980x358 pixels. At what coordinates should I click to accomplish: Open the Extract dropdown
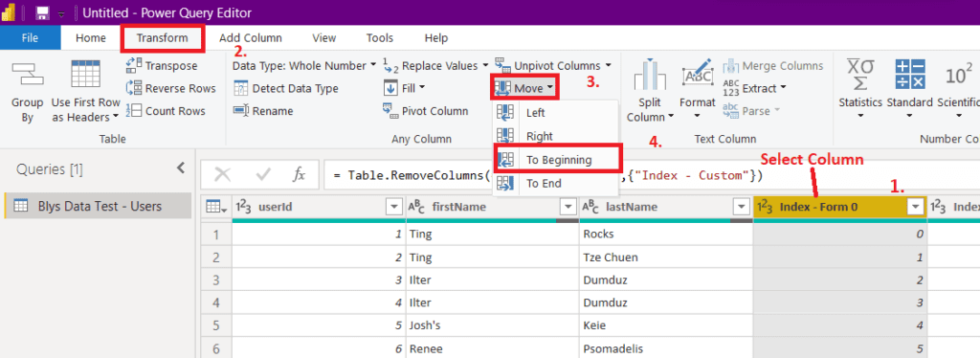point(755,88)
